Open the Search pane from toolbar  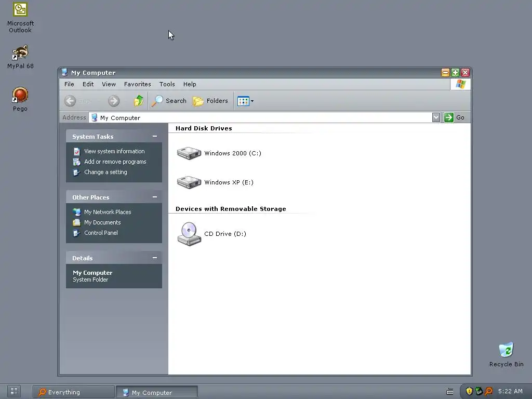tap(169, 101)
